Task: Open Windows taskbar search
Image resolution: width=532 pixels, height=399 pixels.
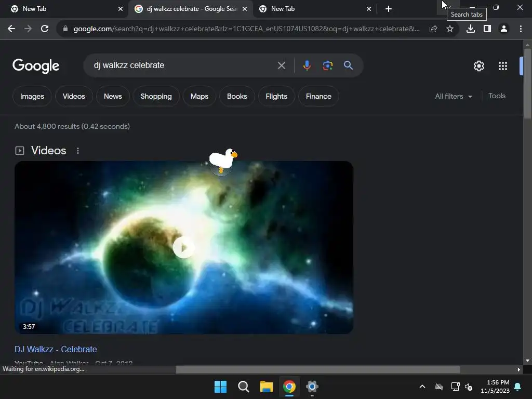Action: tap(243, 387)
